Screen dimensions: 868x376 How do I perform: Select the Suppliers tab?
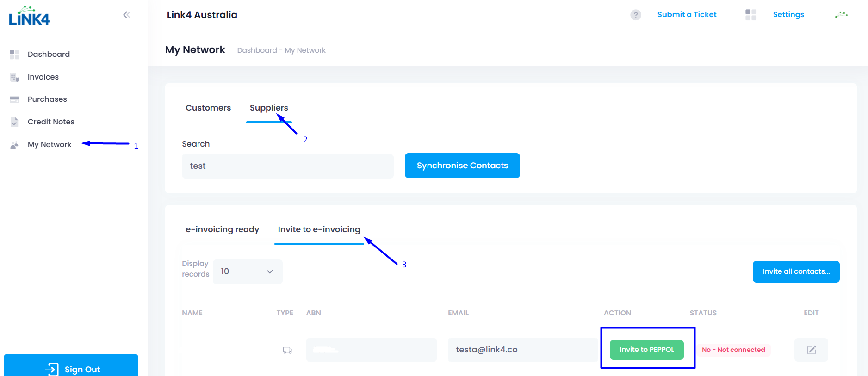(269, 108)
